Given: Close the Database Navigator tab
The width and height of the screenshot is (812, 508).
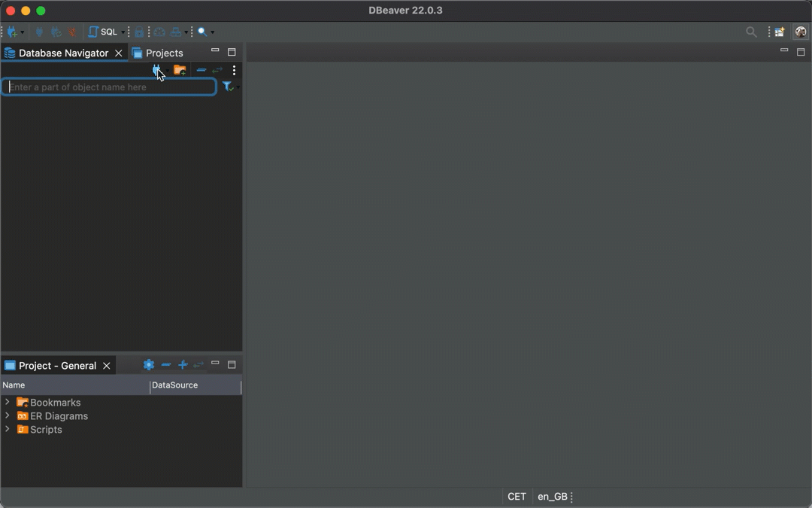Looking at the screenshot, I should pyautogui.click(x=119, y=53).
